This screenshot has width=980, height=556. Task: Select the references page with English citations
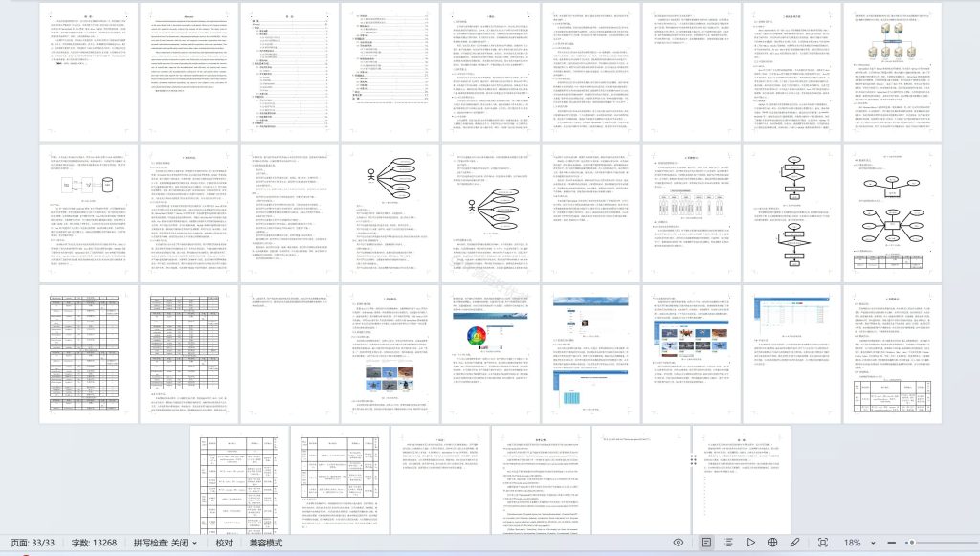click(541, 480)
